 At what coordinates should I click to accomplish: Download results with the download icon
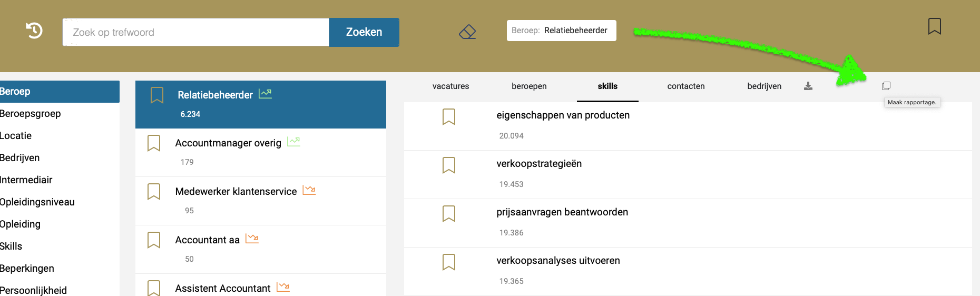coord(808,86)
